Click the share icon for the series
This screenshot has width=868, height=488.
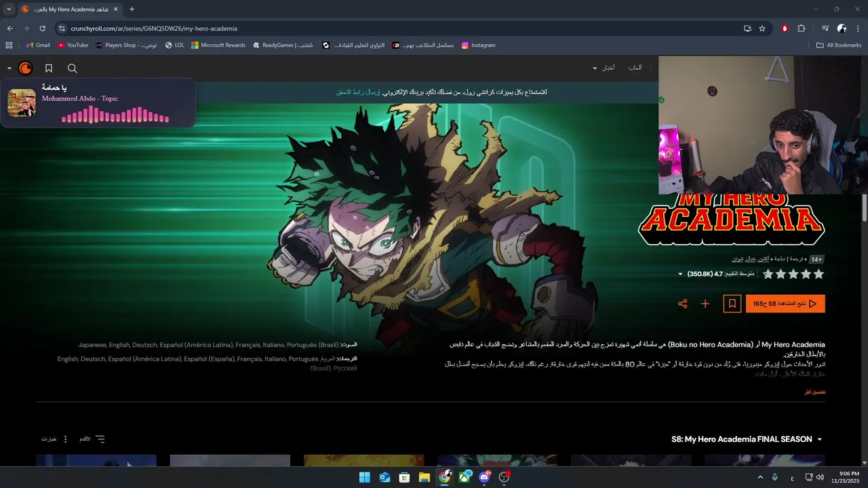click(x=683, y=304)
